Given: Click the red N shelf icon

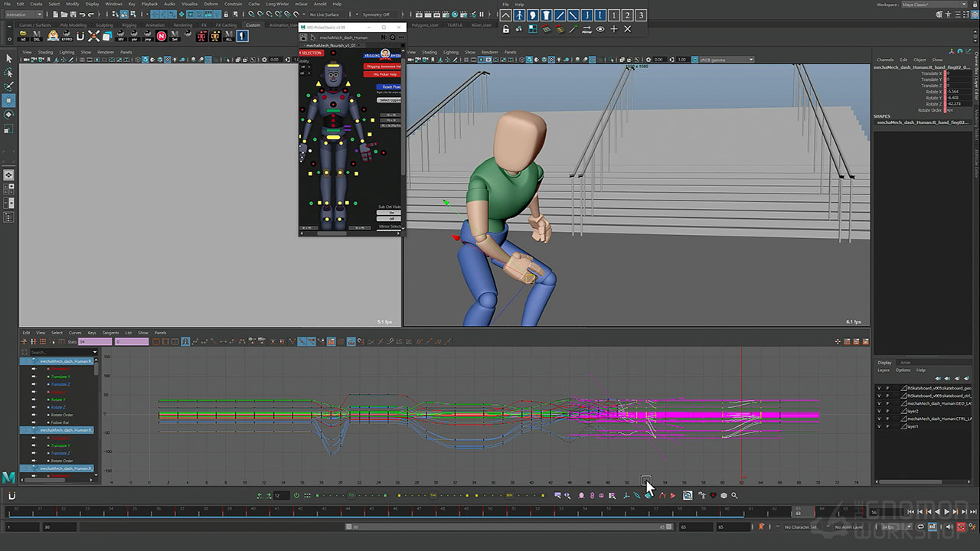Looking at the screenshot, I should click(x=162, y=36).
